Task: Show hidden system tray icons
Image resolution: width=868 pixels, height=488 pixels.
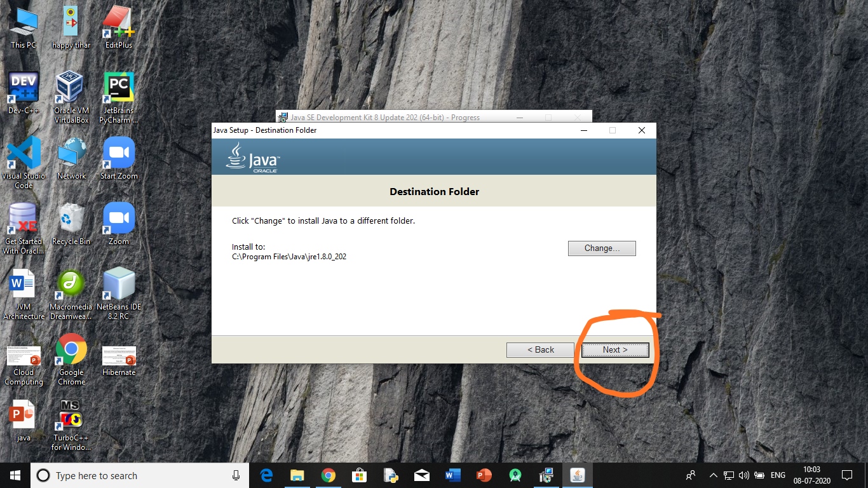Action: [x=714, y=475]
